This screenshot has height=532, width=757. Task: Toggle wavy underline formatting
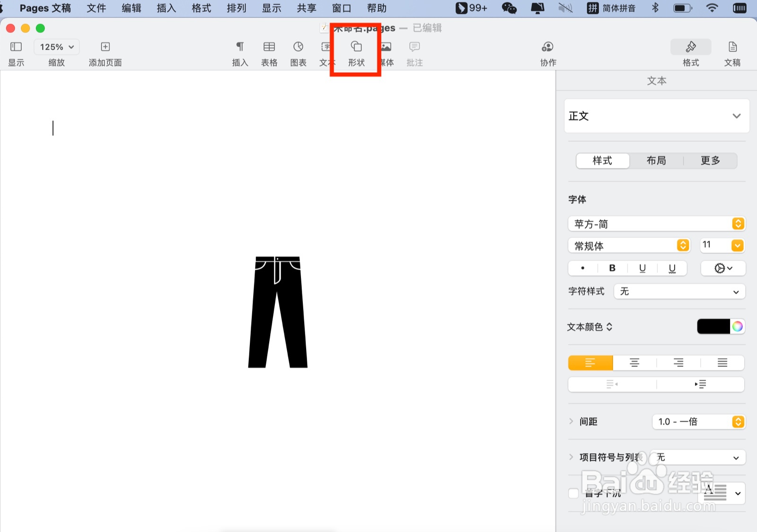click(x=672, y=268)
